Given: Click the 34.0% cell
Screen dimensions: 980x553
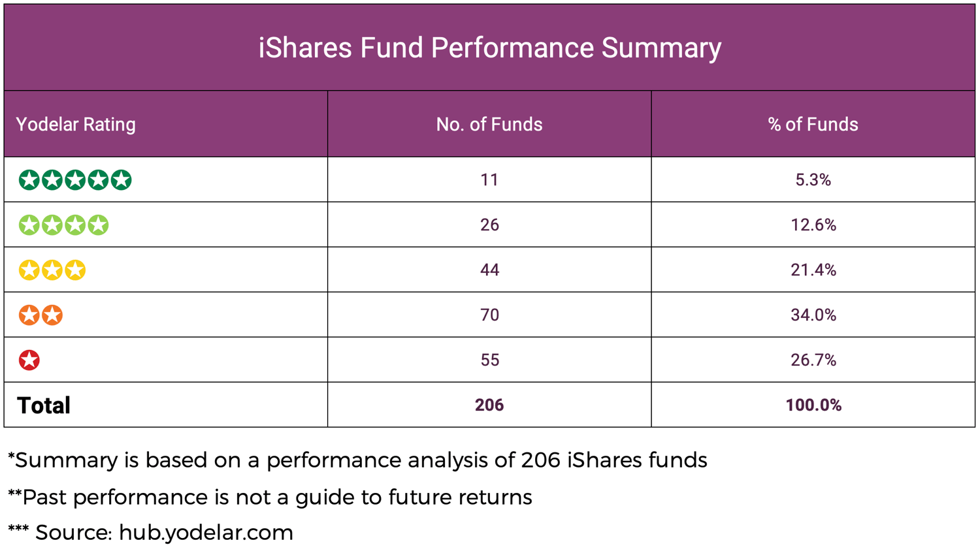Looking at the screenshot, I should [x=813, y=315].
